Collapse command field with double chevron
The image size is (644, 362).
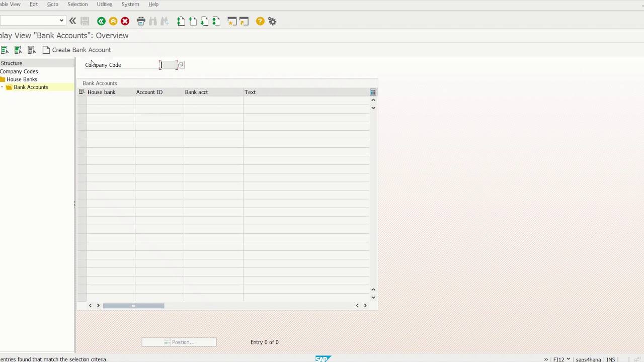coord(72,21)
